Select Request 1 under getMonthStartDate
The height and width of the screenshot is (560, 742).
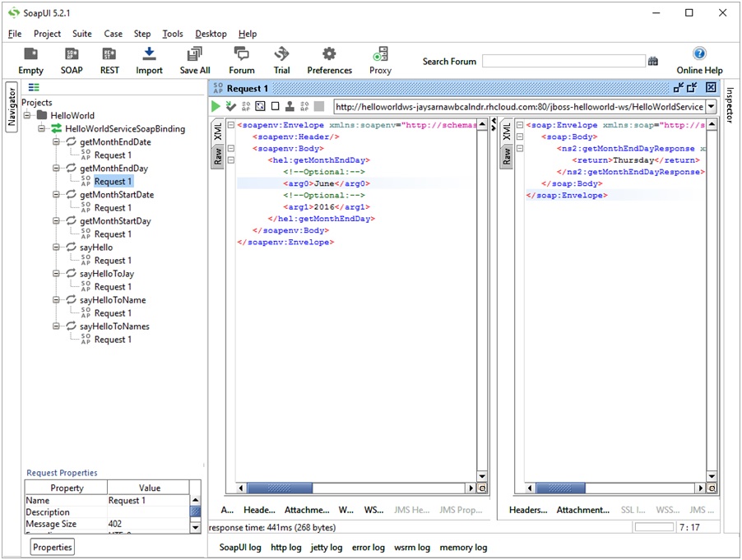coord(113,208)
